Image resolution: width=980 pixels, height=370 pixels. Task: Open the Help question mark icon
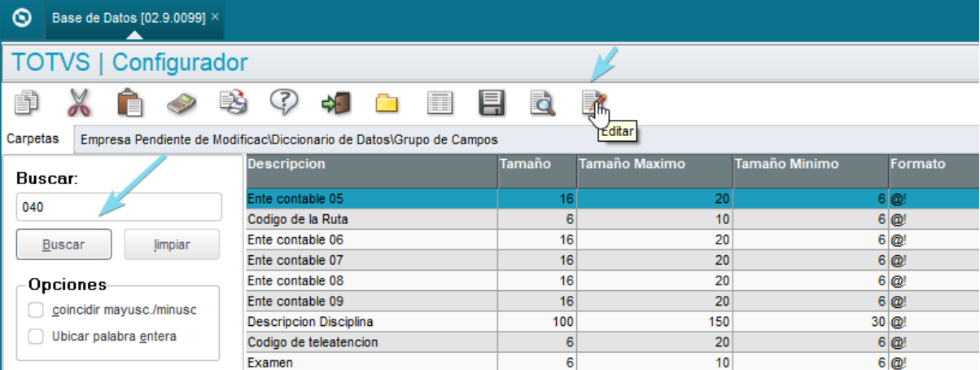click(285, 103)
